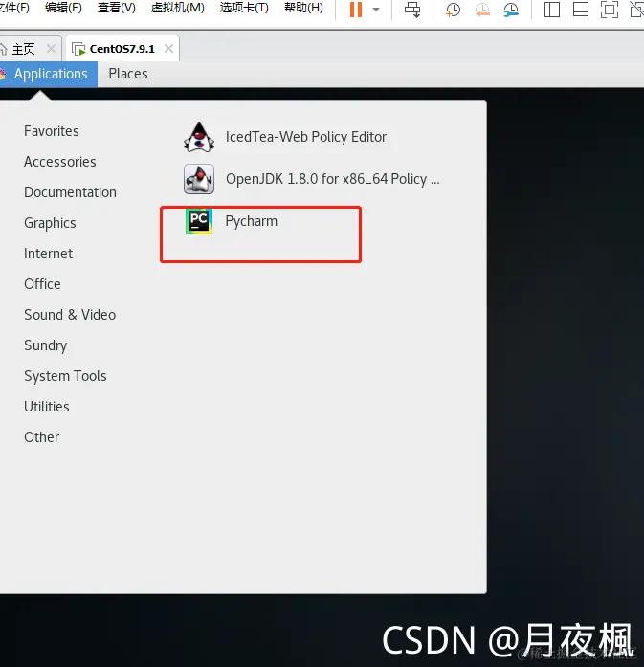Viewport: 644px width, 667px height.
Task: Select the CentOS7.9.1 VM tab
Action: (122, 49)
